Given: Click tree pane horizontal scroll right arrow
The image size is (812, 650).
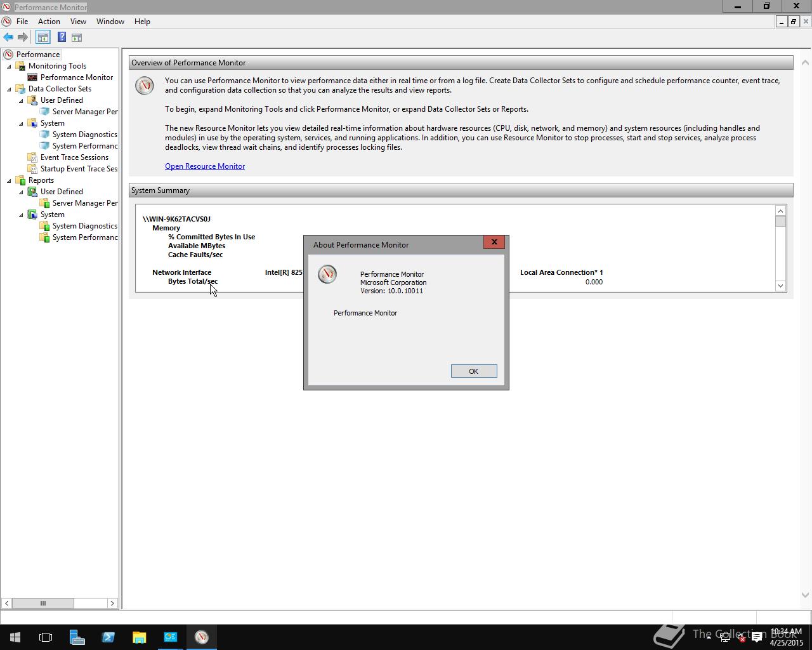Looking at the screenshot, I should (112, 603).
